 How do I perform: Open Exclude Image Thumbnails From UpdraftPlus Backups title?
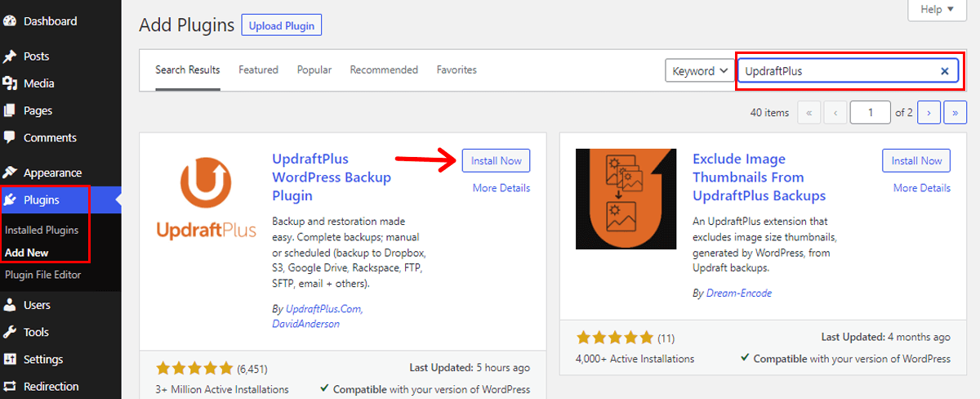[x=759, y=177]
